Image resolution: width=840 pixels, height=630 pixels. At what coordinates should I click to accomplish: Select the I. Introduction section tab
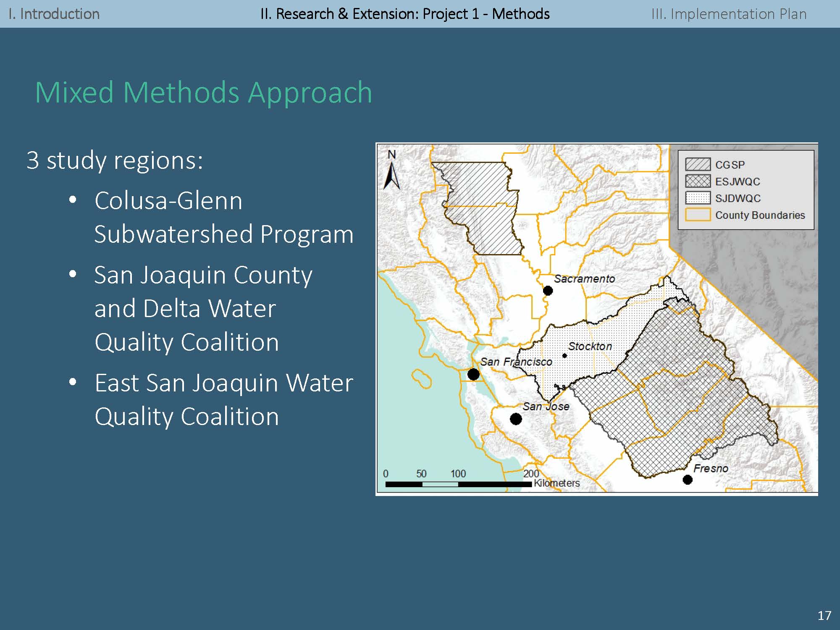click(54, 14)
